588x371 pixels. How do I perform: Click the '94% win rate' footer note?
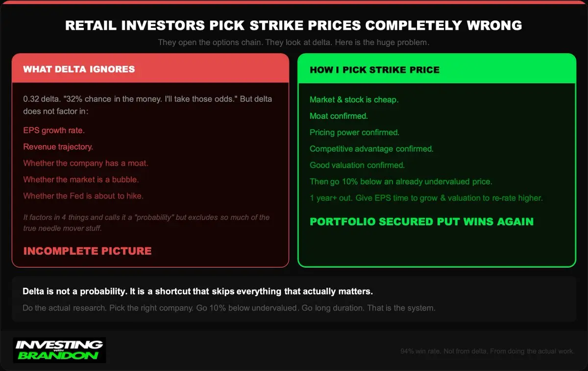[x=488, y=351]
